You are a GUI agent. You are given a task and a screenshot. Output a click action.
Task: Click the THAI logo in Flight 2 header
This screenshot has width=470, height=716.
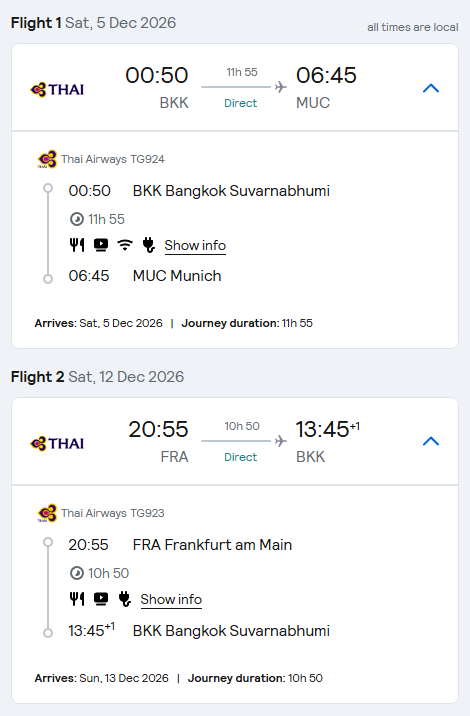click(x=57, y=443)
